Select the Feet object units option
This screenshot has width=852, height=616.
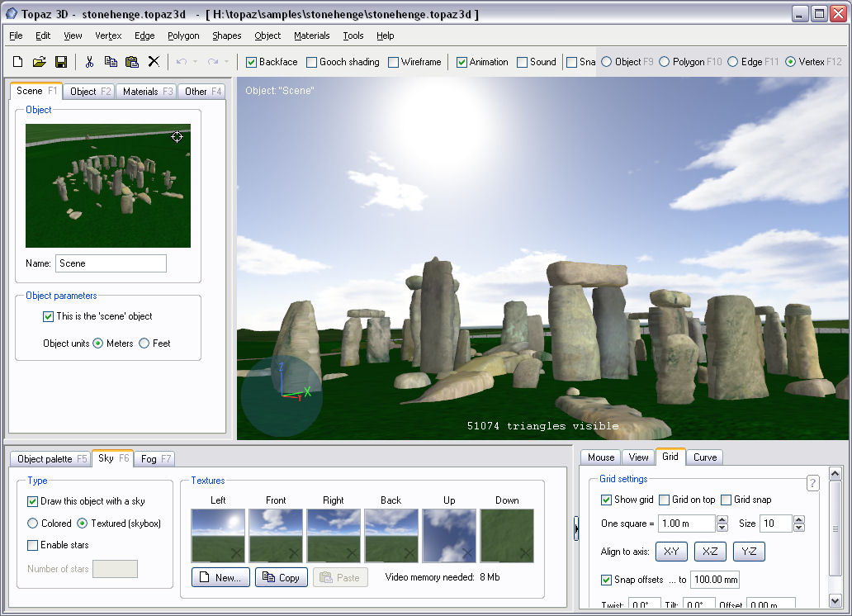click(x=144, y=344)
